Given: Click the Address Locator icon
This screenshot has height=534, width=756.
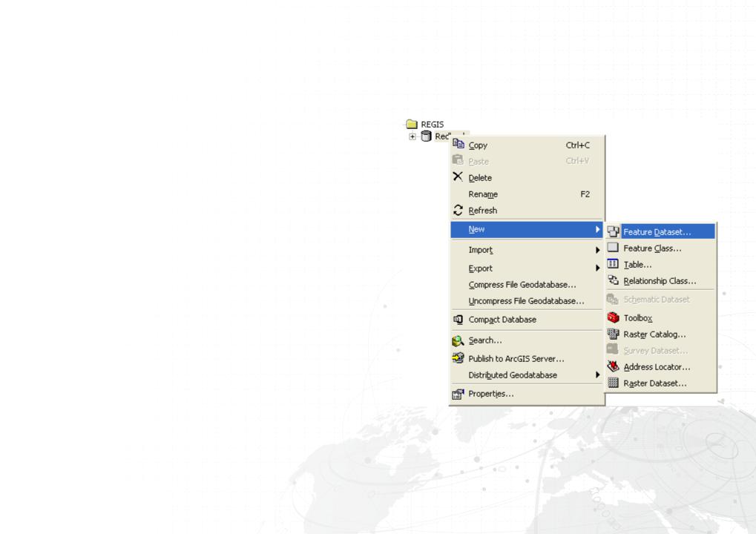Looking at the screenshot, I should [613, 366].
